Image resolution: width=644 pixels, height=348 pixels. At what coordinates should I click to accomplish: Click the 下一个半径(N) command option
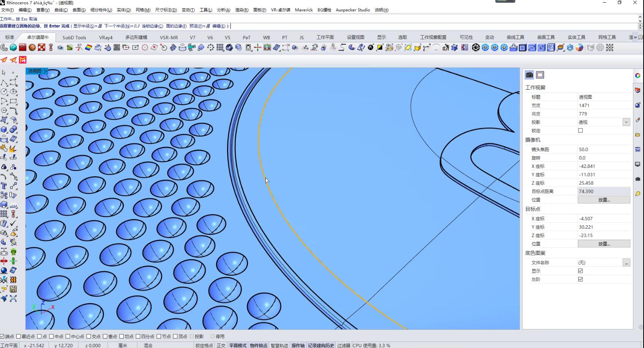tap(122, 26)
